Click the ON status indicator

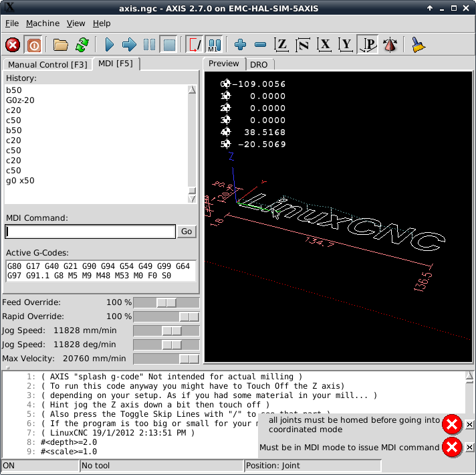40,466
